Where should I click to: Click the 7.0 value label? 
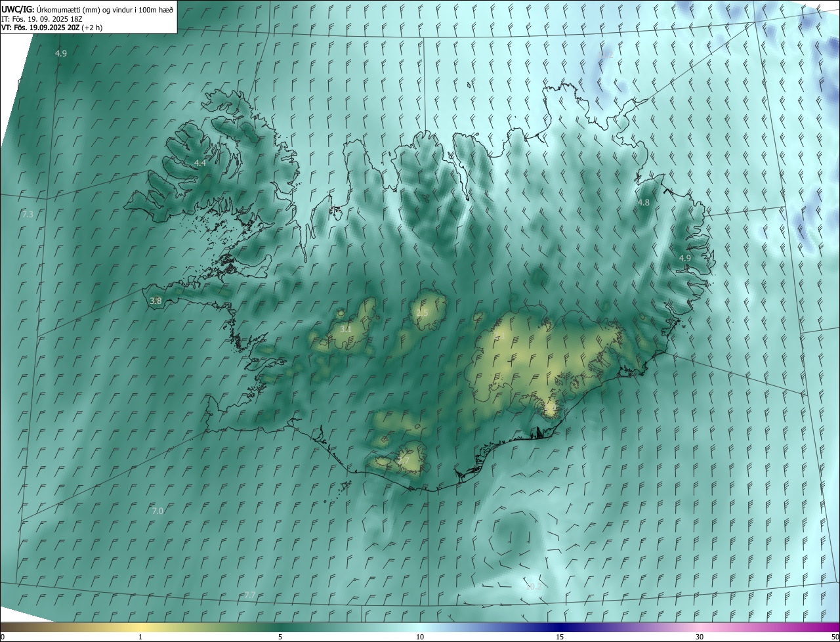pos(157,511)
